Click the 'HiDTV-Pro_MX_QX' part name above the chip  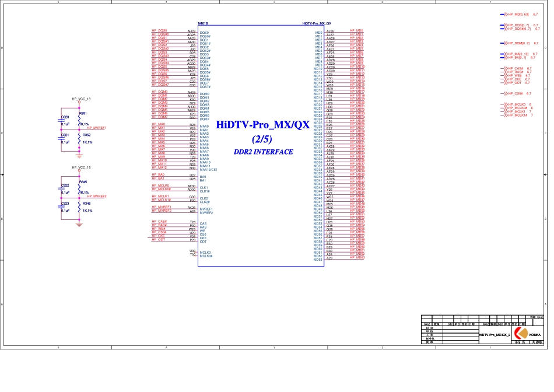pos(317,23)
